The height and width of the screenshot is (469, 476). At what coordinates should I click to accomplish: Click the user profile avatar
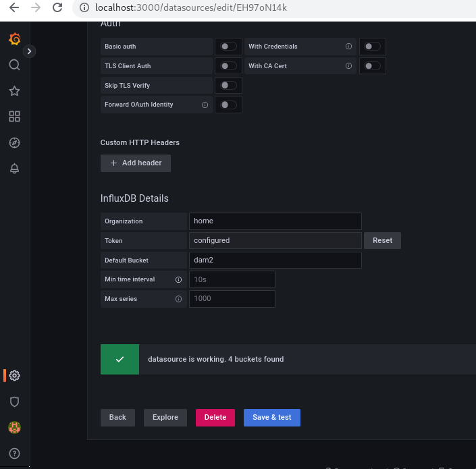tap(14, 427)
